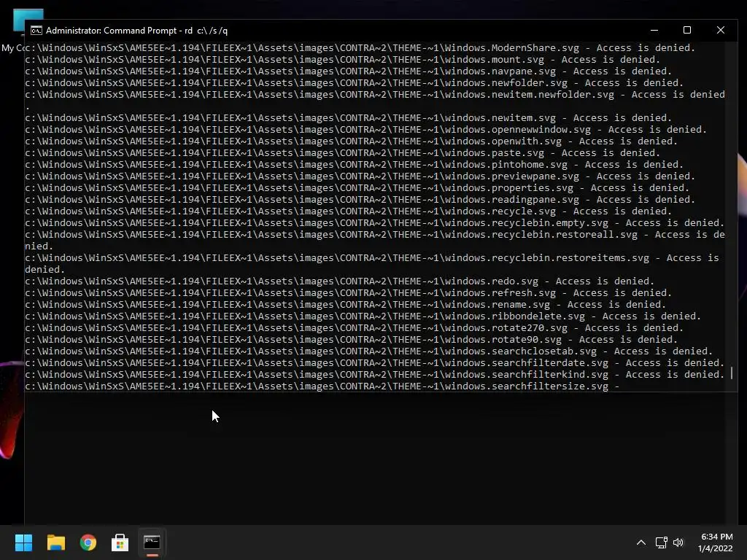Click the windows.recycle.svg output line
Viewport: 747px width, 560px height.
click(x=348, y=211)
